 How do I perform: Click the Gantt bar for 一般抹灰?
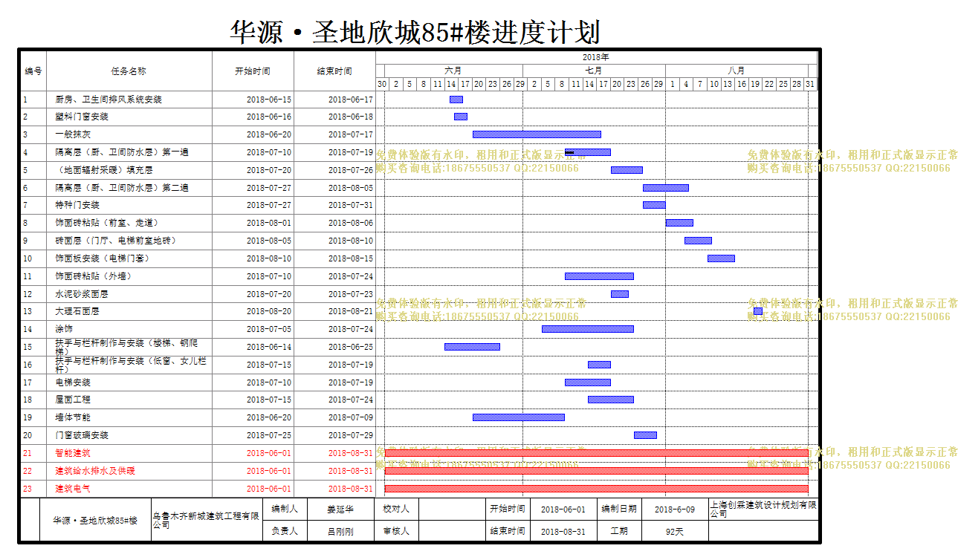point(537,134)
